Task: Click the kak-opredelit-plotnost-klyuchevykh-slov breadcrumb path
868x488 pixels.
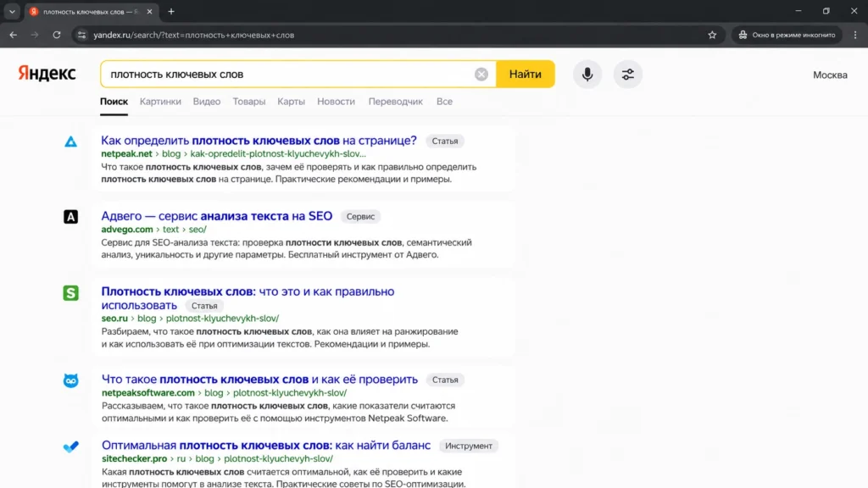Action: 278,154
